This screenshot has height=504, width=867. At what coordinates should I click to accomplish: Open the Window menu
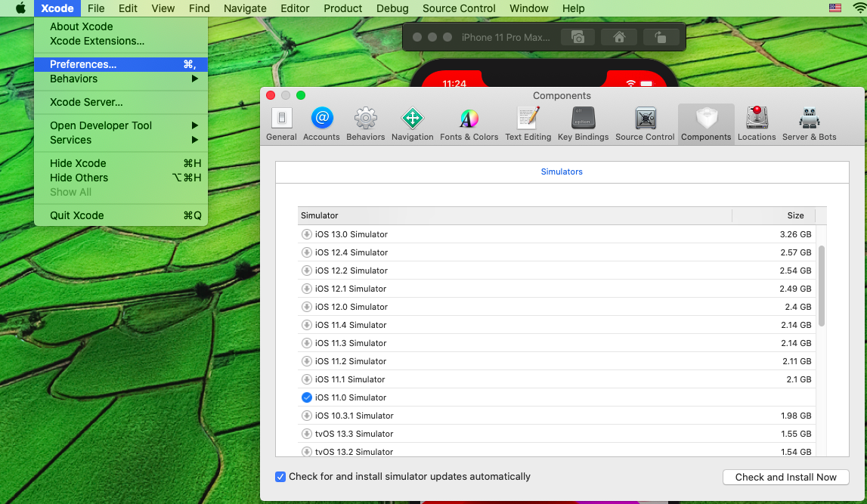528,8
